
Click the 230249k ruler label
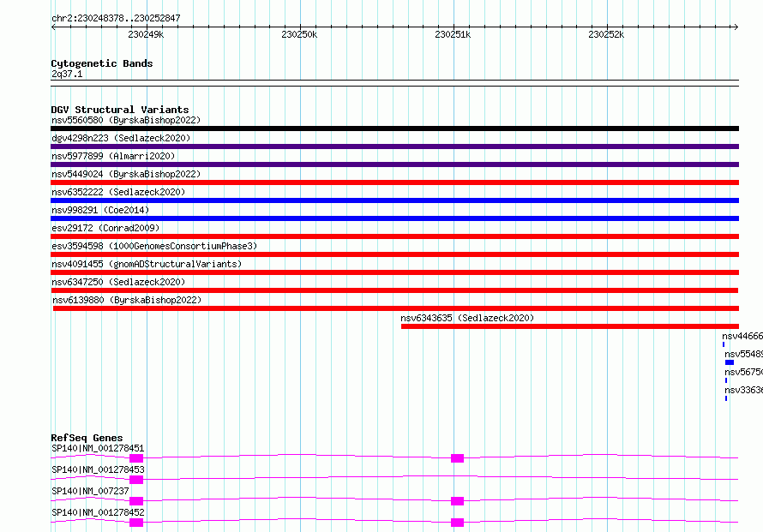pos(146,34)
